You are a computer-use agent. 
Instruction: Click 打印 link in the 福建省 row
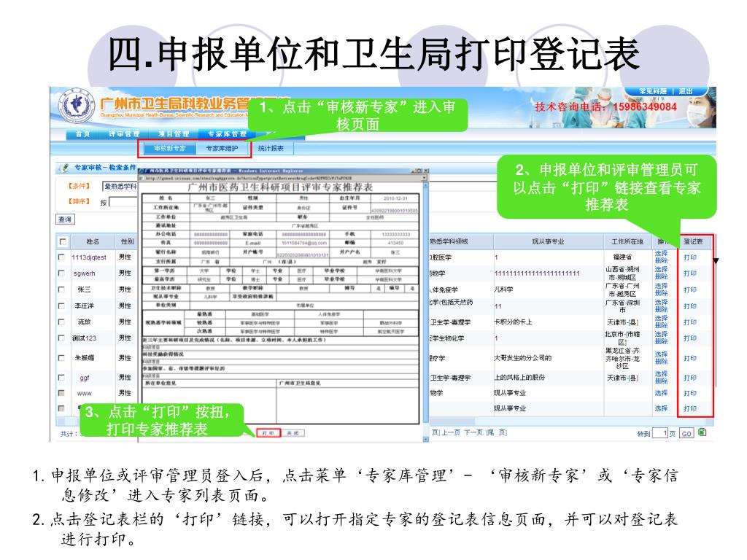[690, 257]
